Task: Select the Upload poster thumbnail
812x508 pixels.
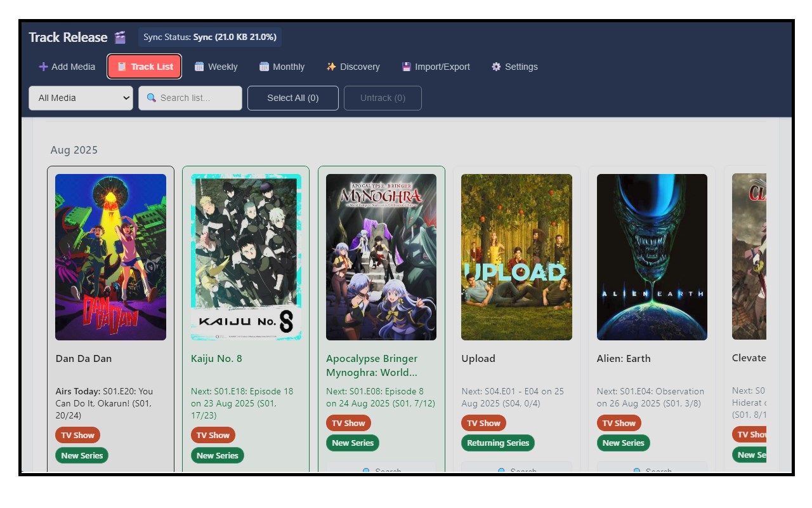Action: pos(516,257)
